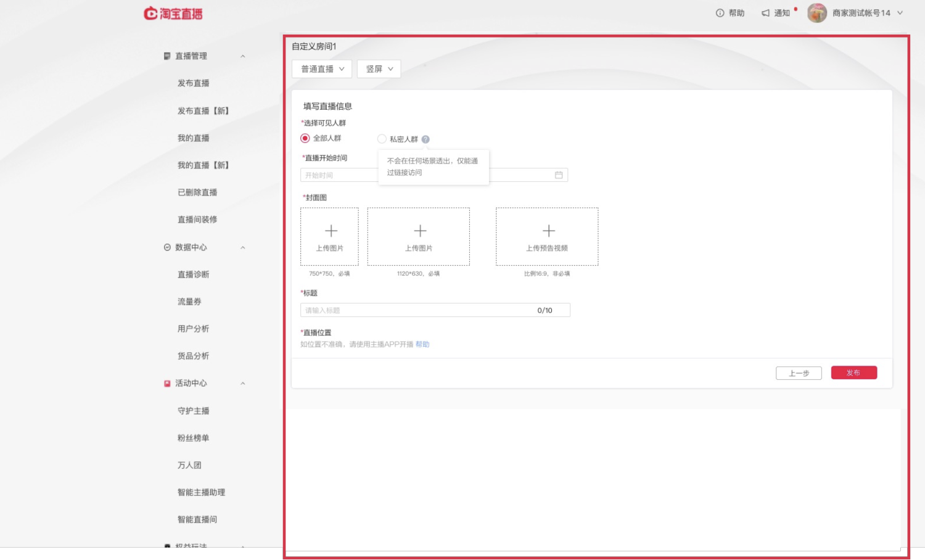Click the 上一步 previous step button
The width and height of the screenshot is (925, 560).
pos(799,373)
